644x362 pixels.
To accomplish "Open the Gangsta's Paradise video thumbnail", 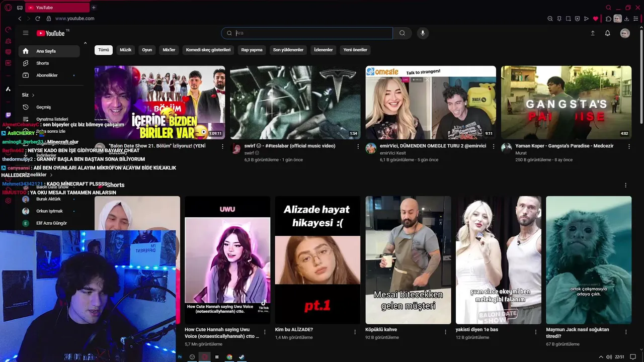I will [566, 103].
